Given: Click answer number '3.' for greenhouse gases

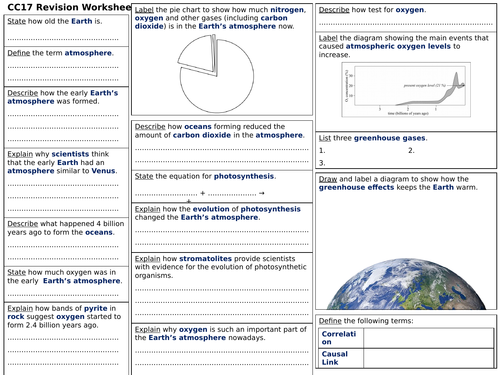Looking at the screenshot, I should [322, 163].
